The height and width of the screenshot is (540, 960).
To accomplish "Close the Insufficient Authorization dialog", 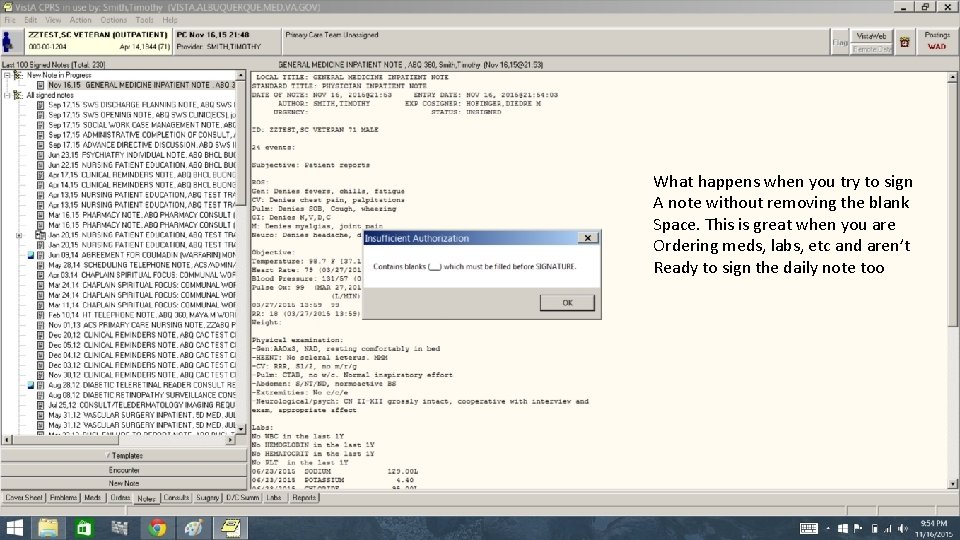I will (x=588, y=238).
